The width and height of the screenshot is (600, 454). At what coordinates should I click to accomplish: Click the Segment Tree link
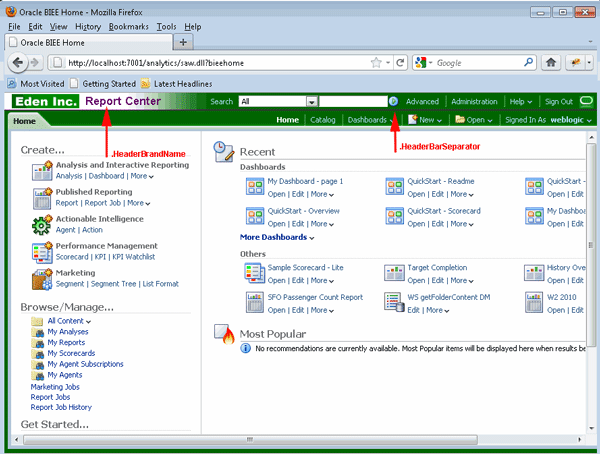tap(113, 284)
